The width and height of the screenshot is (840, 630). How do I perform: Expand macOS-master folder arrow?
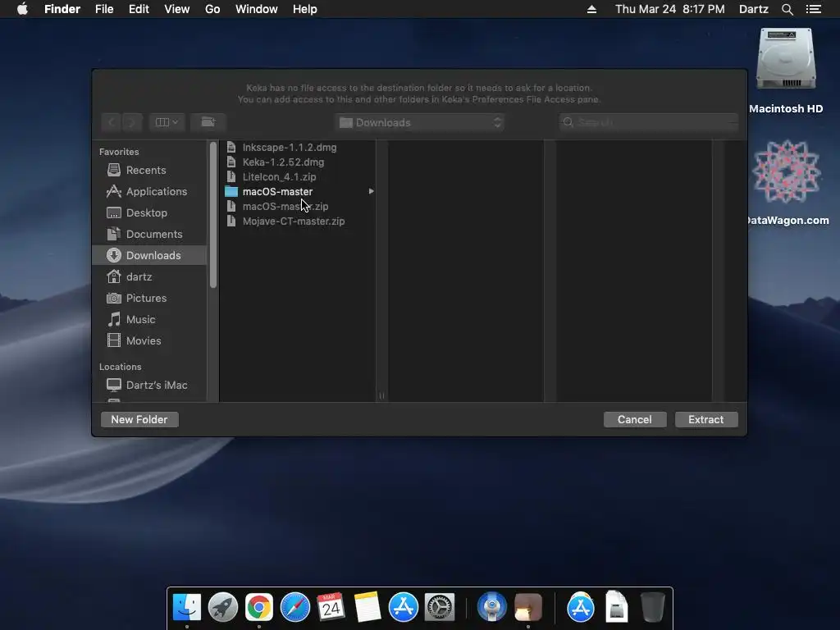[371, 191]
